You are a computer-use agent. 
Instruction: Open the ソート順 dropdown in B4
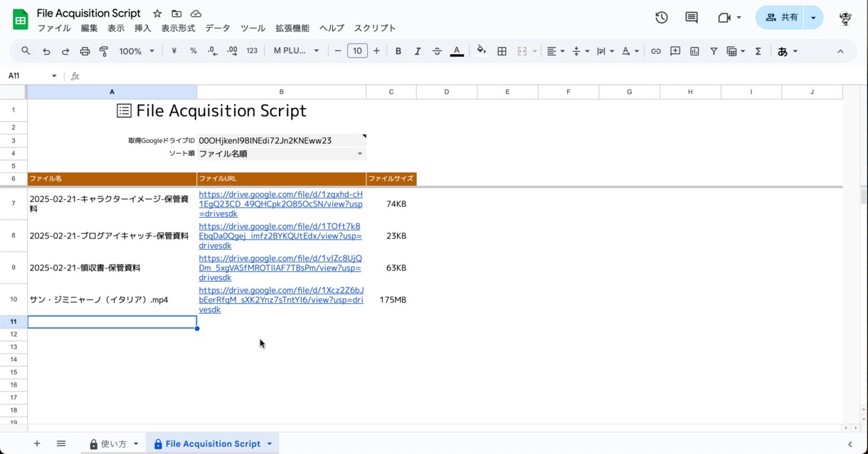(359, 154)
